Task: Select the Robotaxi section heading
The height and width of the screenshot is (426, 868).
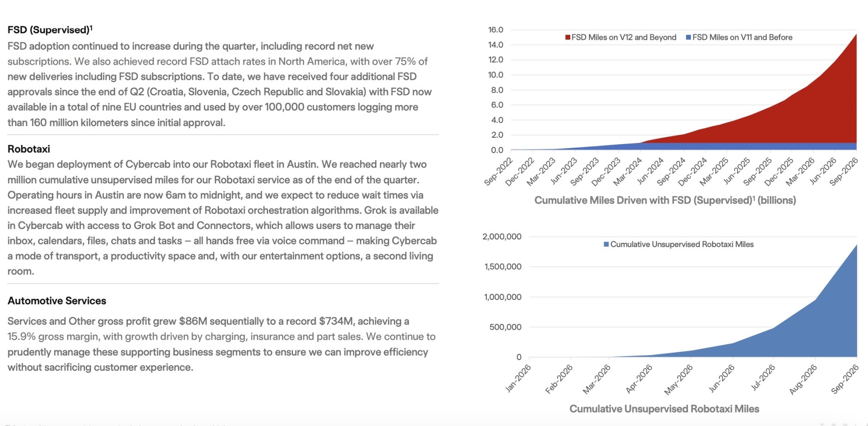Action: [x=29, y=149]
